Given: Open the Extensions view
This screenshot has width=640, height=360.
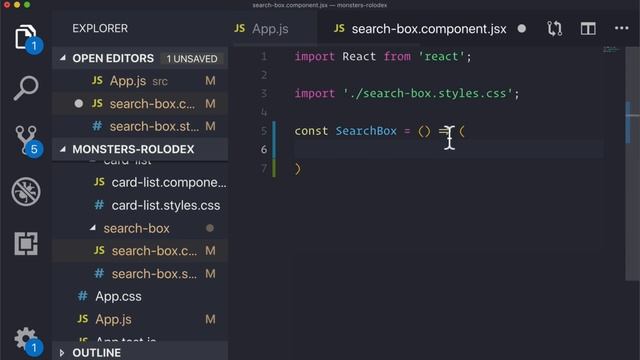Looking at the screenshot, I should tap(26, 243).
